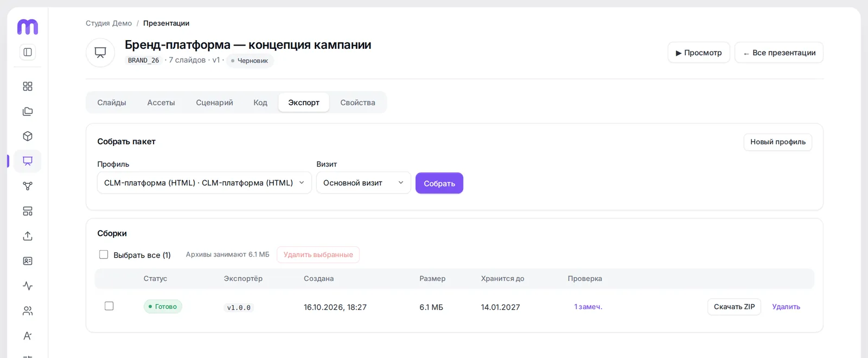Click the 6.1 МБ size cell
868x358 pixels.
pyautogui.click(x=431, y=307)
